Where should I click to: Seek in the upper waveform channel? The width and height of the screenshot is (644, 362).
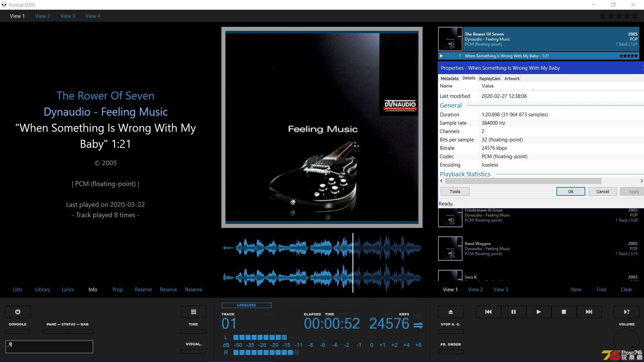pos(322,248)
